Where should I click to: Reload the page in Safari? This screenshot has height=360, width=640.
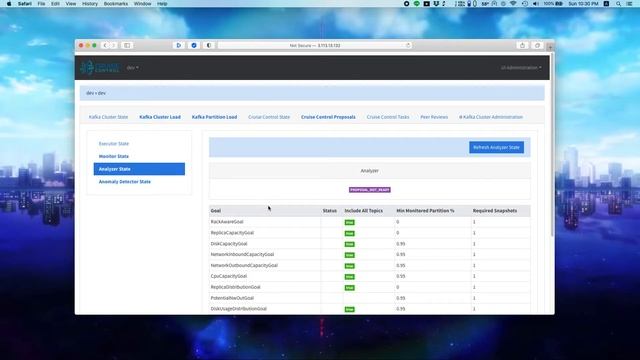coord(408,45)
